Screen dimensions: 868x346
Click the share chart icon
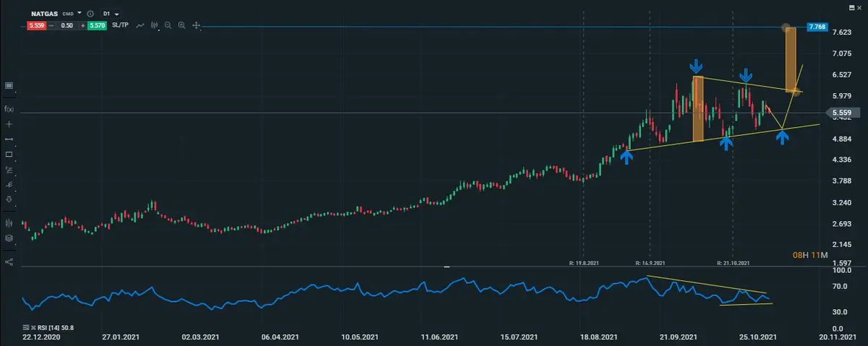pyautogui.click(x=9, y=261)
